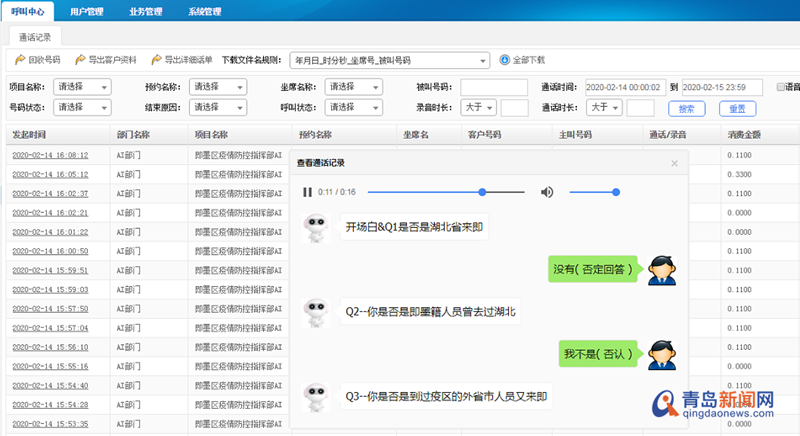Open the 系统管理 menu tab
800x436 pixels.
205,12
